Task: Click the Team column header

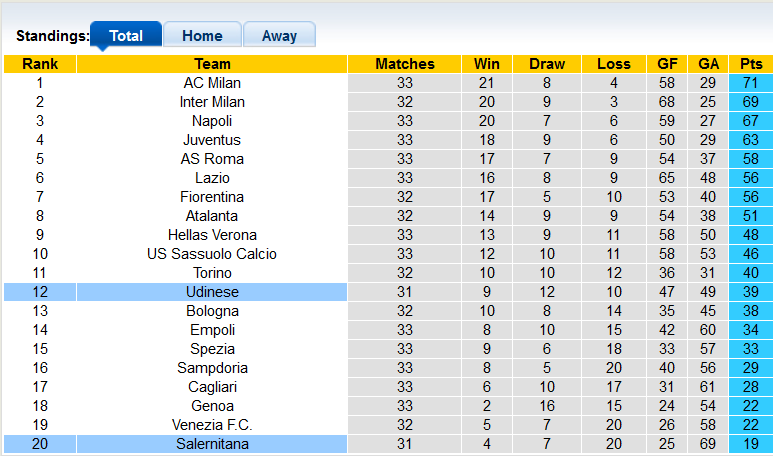Action: [212, 64]
